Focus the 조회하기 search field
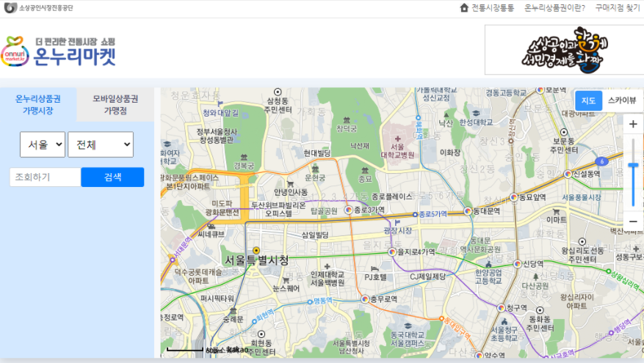This screenshot has height=363, width=644. (46, 177)
